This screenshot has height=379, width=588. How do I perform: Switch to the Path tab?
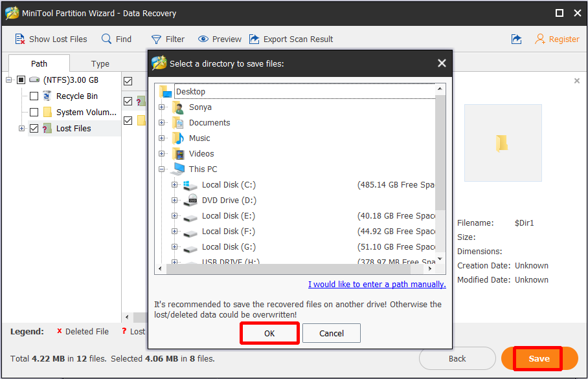(39, 63)
